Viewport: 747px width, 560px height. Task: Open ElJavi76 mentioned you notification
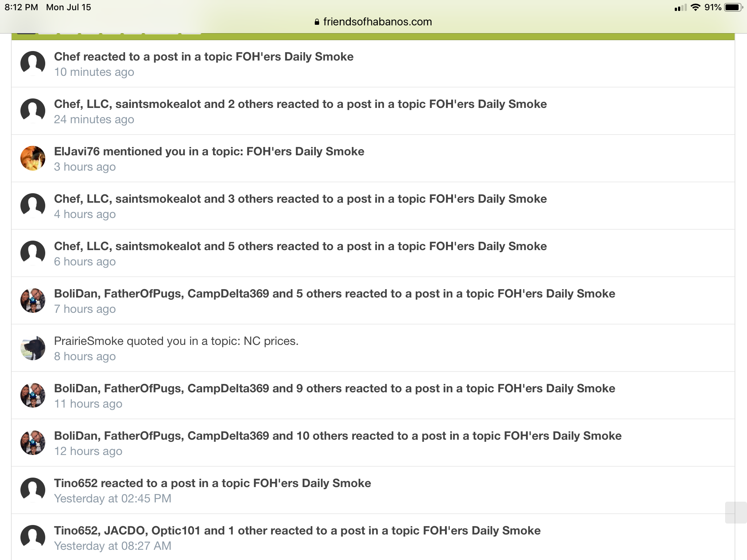(373, 158)
